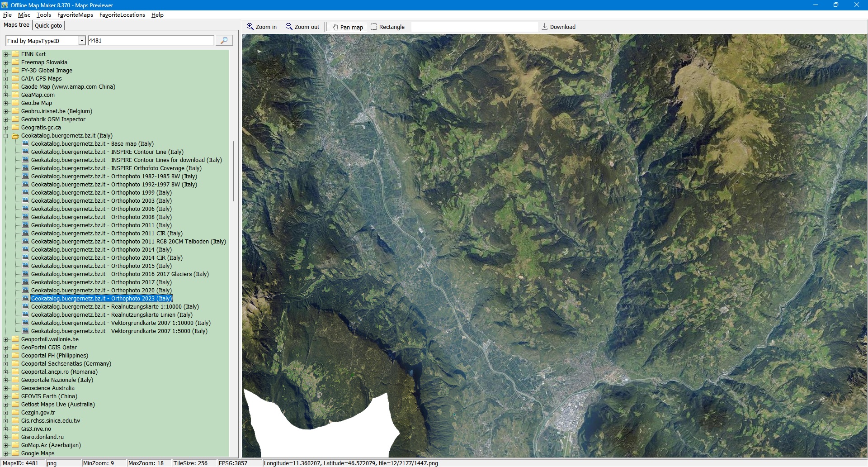This screenshot has width=868, height=467.
Task: Open the FavoriteMaps menu
Action: click(x=75, y=15)
